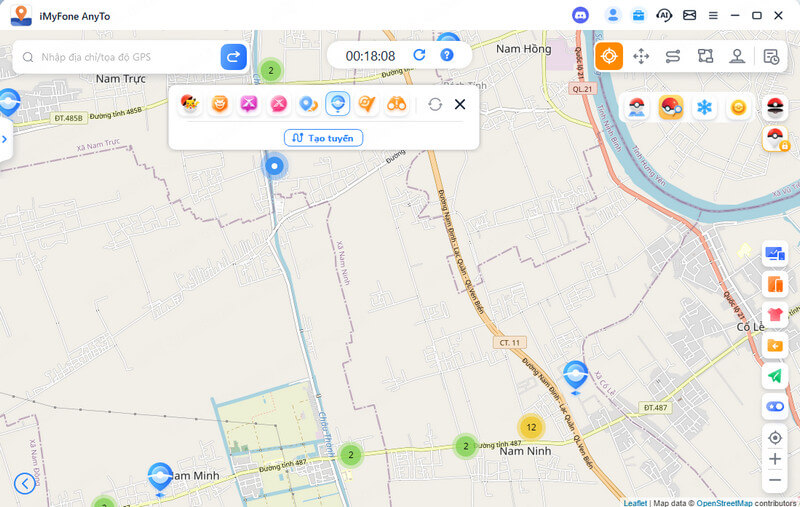Image resolution: width=800 pixels, height=507 pixels.
Task: Expand the left side panel arrow
Action: [4, 139]
